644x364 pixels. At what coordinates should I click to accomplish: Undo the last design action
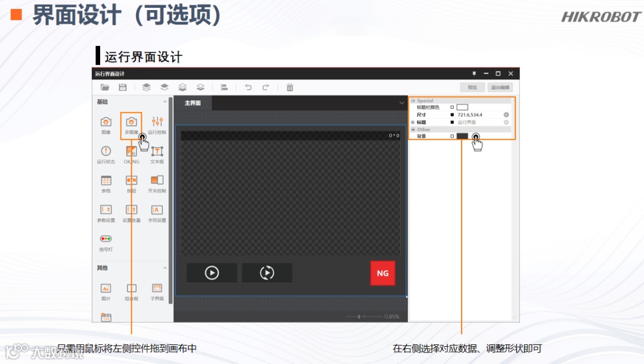tap(248, 87)
